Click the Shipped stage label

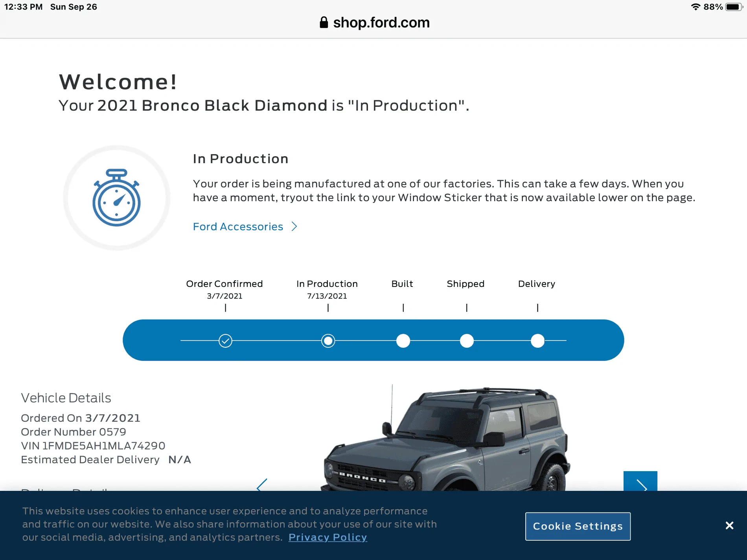[465, 284]
